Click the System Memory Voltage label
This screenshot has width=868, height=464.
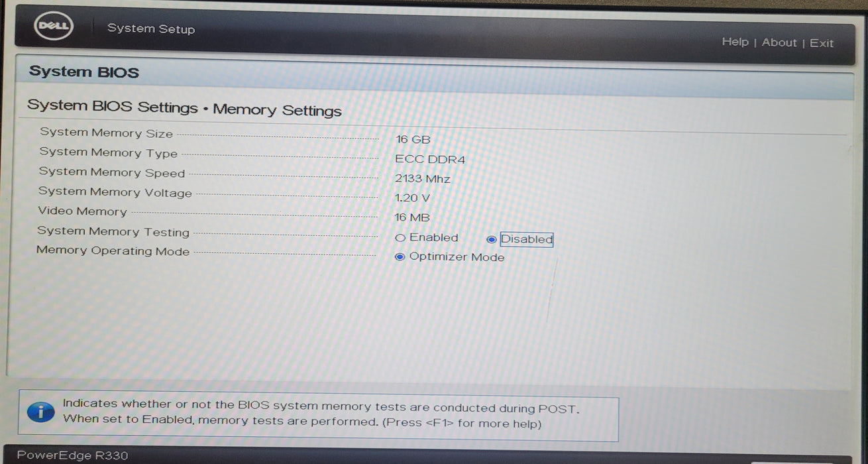115,192
